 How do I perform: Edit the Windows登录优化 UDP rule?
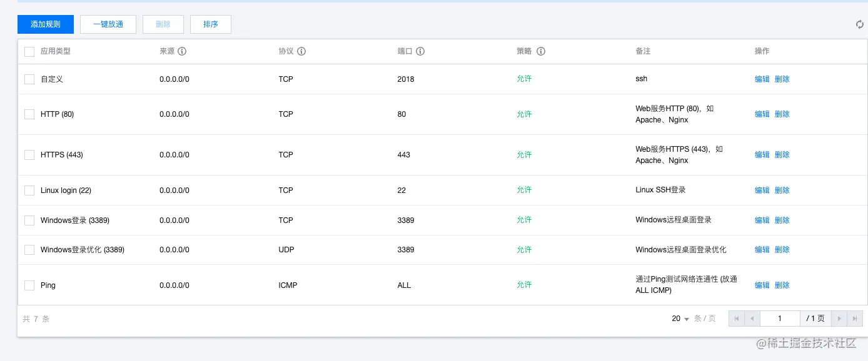pos(762,250)
